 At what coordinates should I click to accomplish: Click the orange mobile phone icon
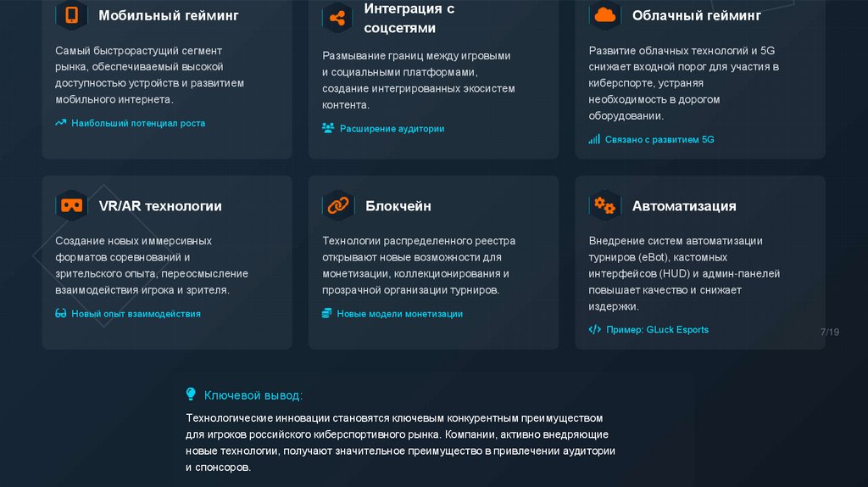(71, 15)
